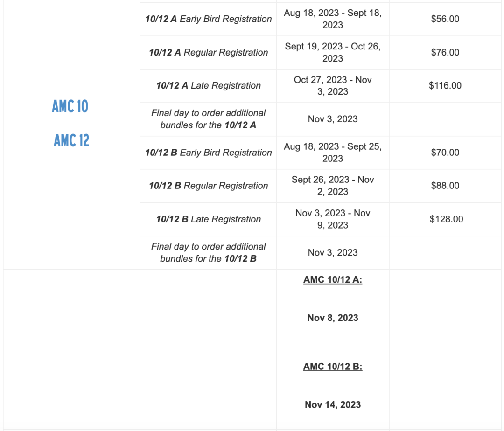This screenshot has width=504, height=431.
Task: Click the $88.00 price
Action: point(445,186)
